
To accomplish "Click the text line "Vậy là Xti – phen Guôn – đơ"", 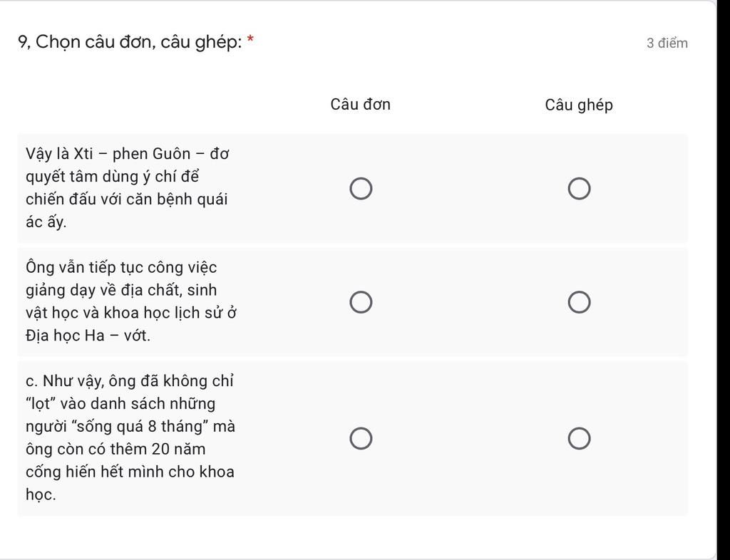I will [127, 153].
